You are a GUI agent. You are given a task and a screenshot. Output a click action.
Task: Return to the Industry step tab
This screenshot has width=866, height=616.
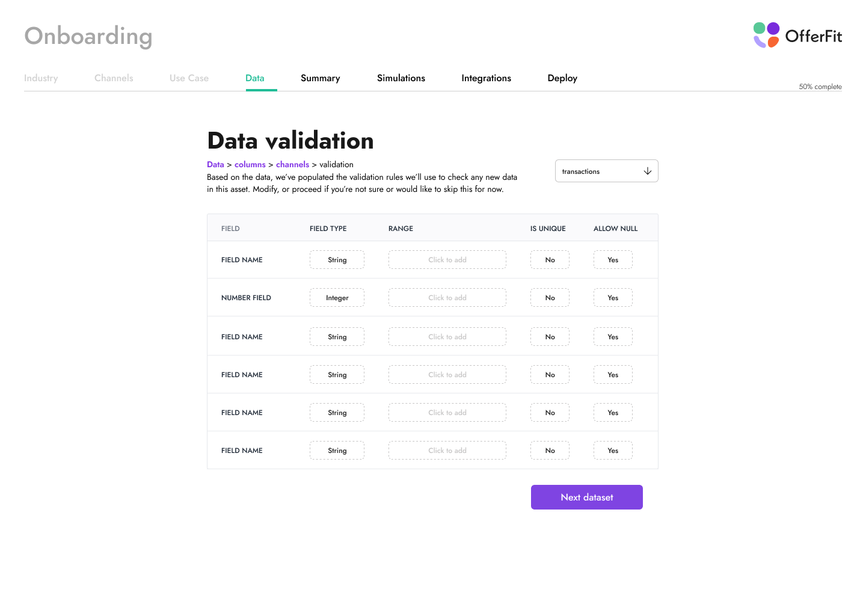pyautogui.click(x=41, y=78)
